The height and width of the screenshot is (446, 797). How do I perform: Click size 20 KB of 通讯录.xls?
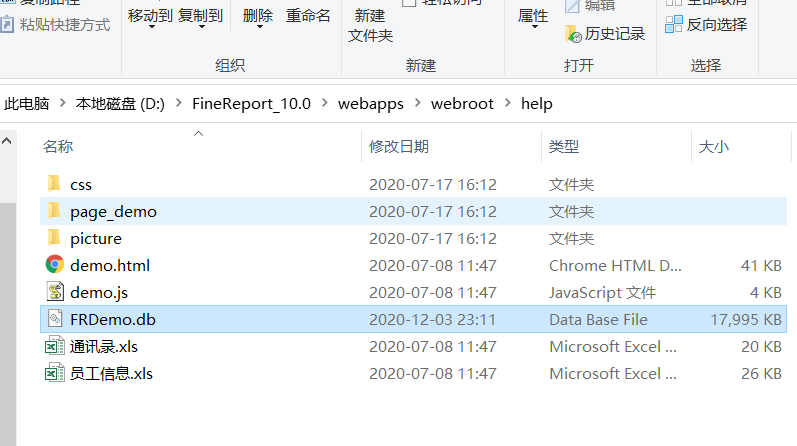pyautogui.click(x=761, y=346)
